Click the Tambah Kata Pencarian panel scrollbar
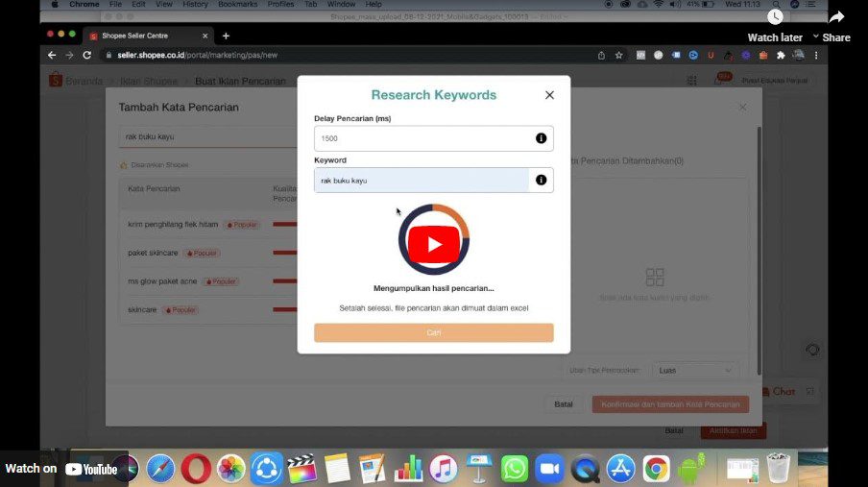Viewport: 868px width, 487px height. [759, 250]
